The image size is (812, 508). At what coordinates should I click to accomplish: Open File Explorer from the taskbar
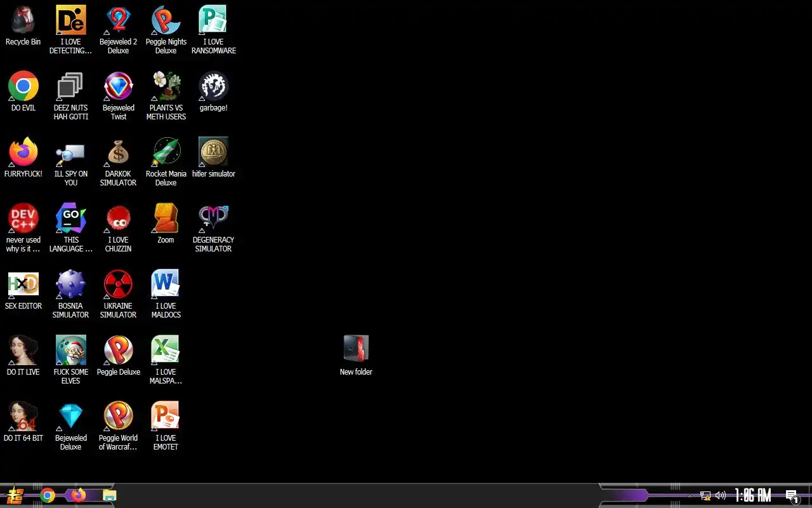point(110,495)
